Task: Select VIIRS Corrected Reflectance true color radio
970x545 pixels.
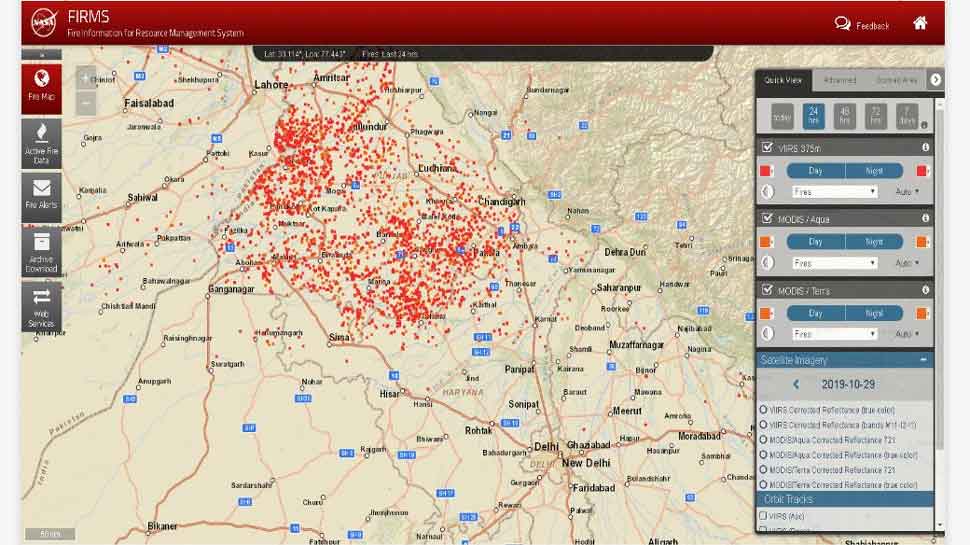Action: (x=763, y=410)
